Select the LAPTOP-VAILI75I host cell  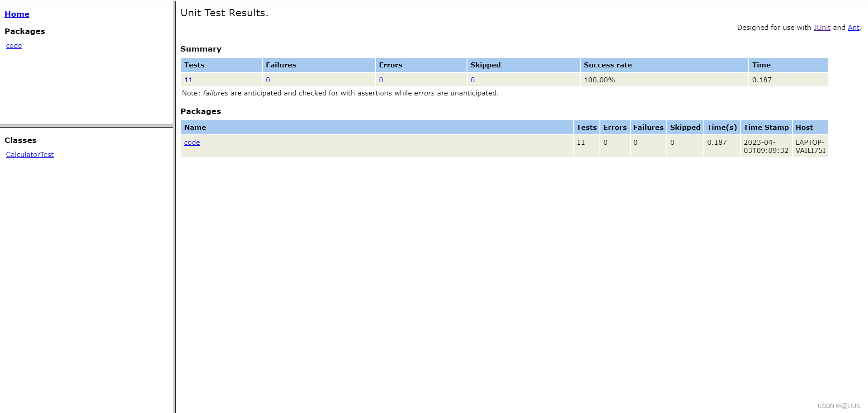(x=811, y=146)
